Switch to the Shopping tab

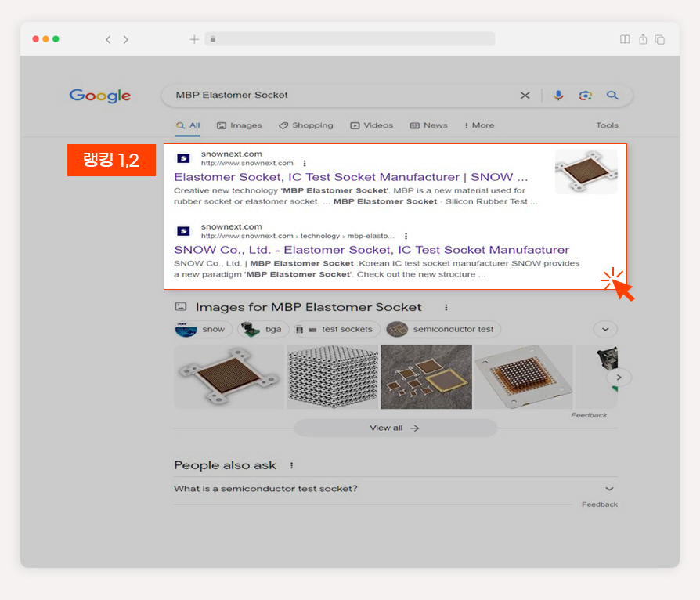coord(306,125)
